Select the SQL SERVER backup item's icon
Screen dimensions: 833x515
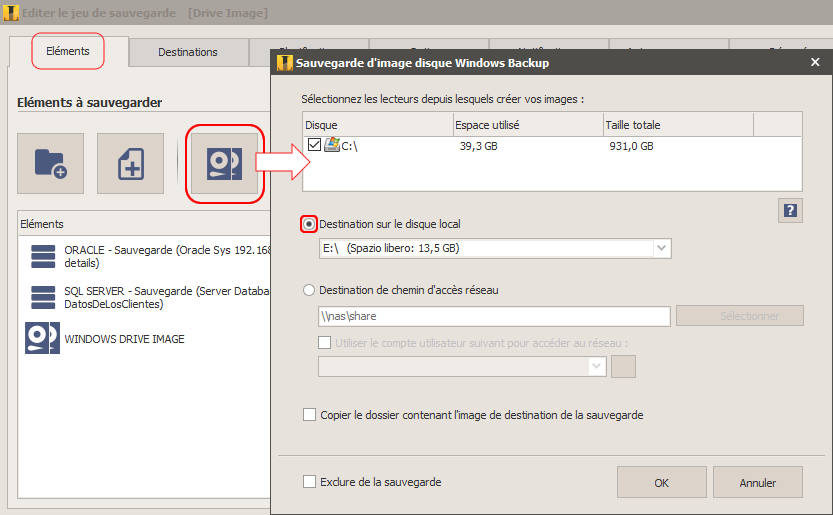43,297
